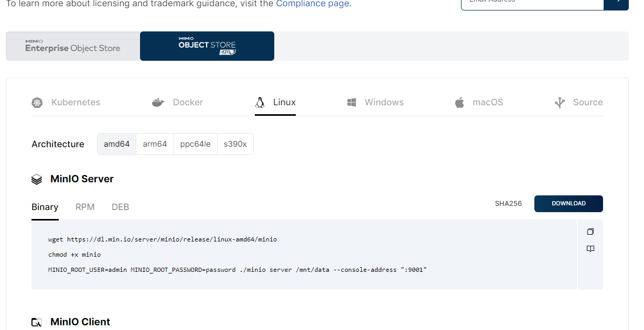This screenshot has width=644, height=330.
Task: Open the Binary tab
Action: point(45,207)
